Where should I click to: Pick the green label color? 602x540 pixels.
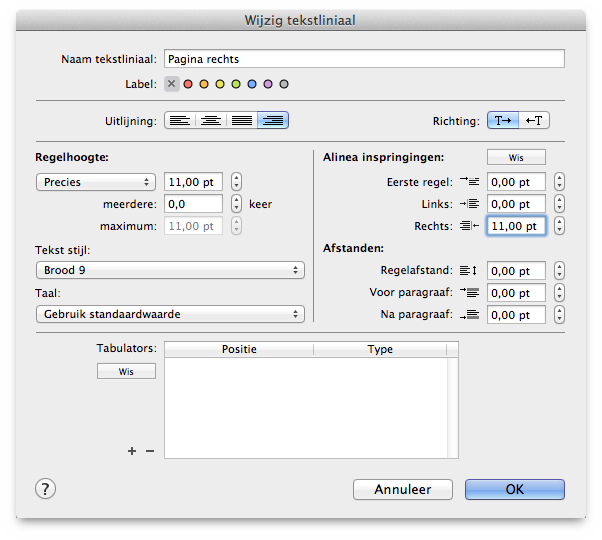click(236, 84)
